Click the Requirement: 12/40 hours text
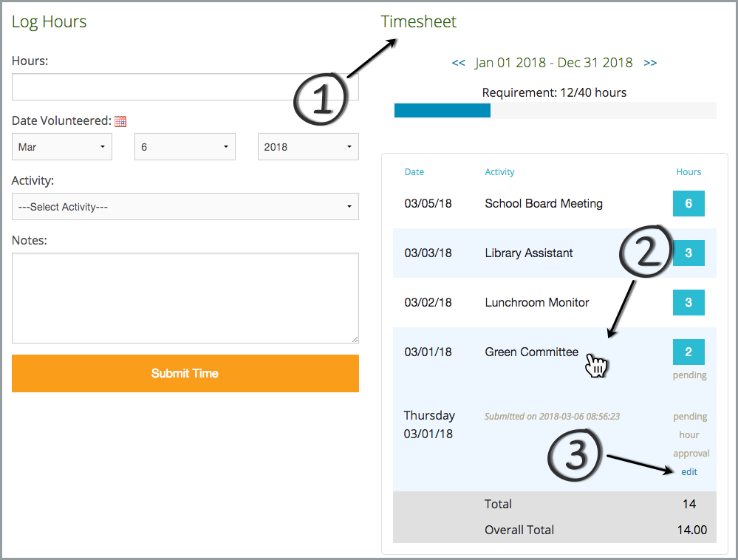The width and height of the screenshot is (738, 560). click(554, 92)
